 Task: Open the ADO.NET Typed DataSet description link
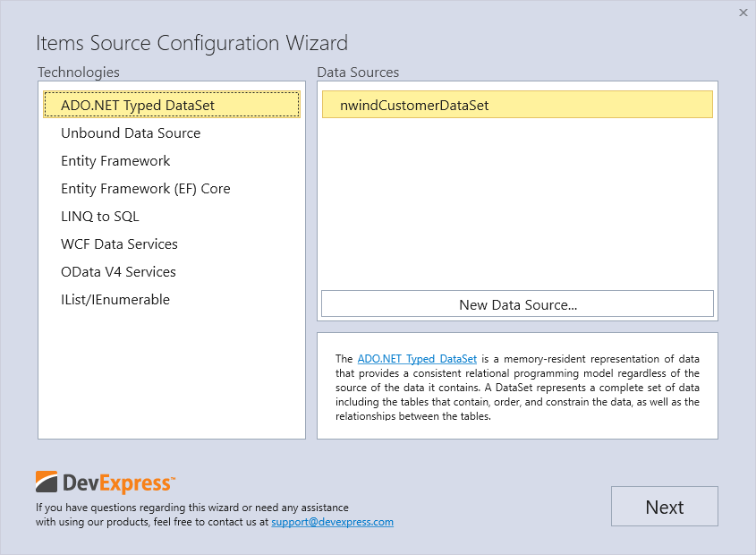tap(417, 359)
